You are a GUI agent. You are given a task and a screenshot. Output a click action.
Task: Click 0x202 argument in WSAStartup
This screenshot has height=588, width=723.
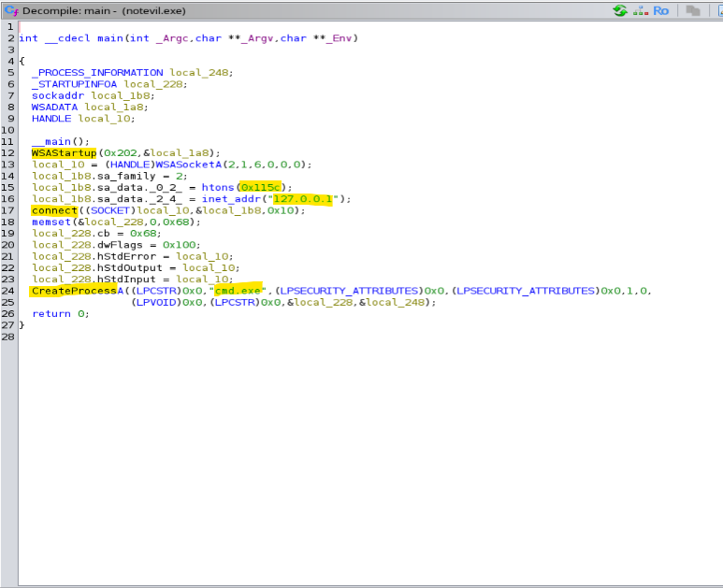click(120, 153)
